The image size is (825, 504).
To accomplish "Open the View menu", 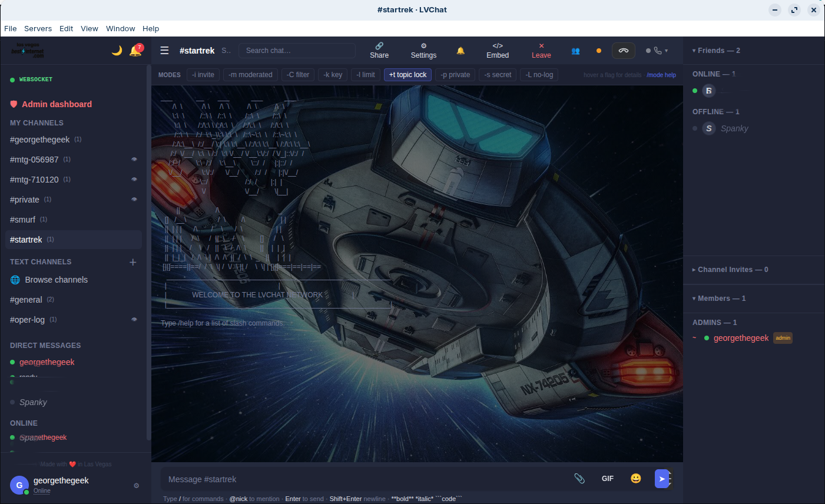I will pos(90,28).
